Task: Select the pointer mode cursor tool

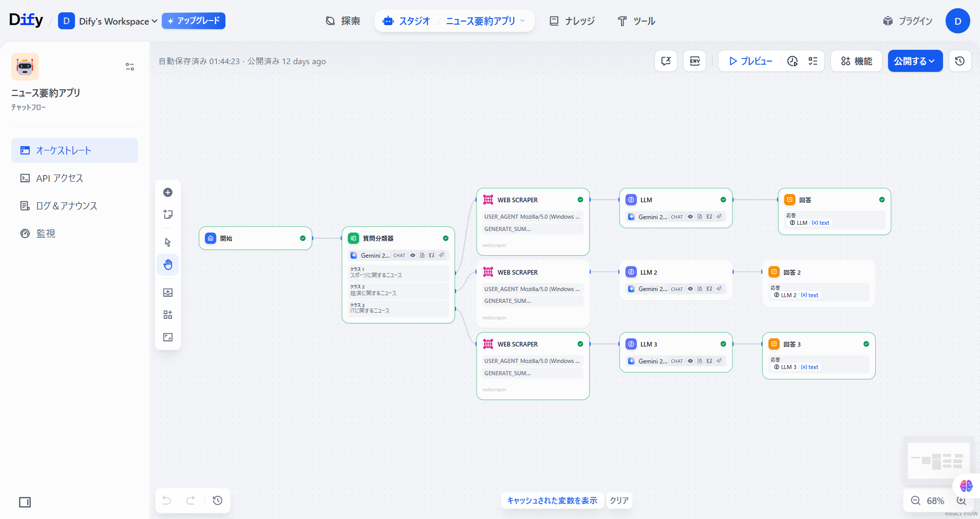Action: (x=168, y=242)
